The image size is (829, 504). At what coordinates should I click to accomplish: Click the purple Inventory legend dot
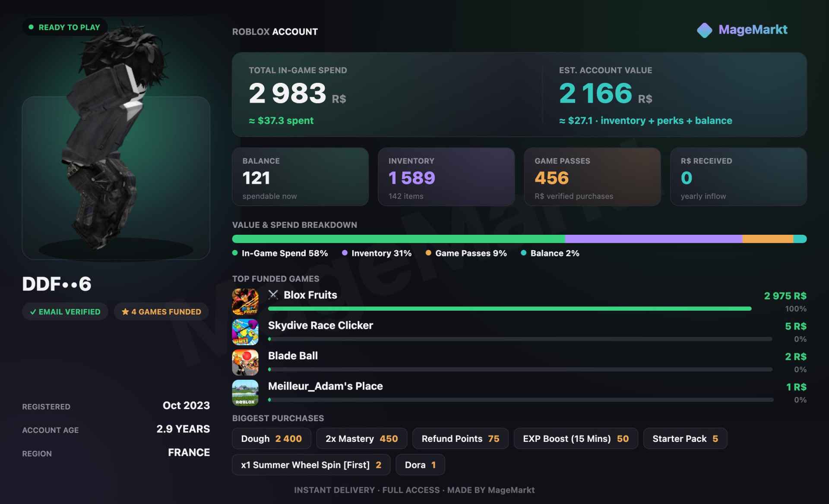tap(345, 253)
